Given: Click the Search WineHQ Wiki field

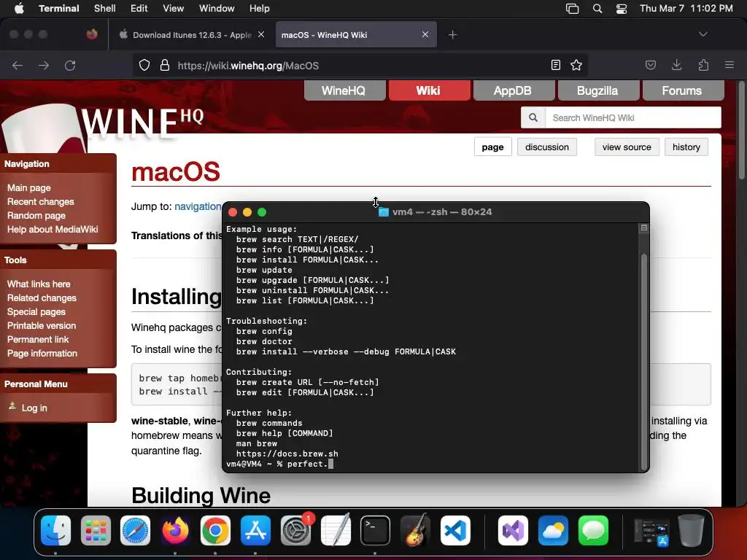Looking at the screenshot, I should point(633,117).
